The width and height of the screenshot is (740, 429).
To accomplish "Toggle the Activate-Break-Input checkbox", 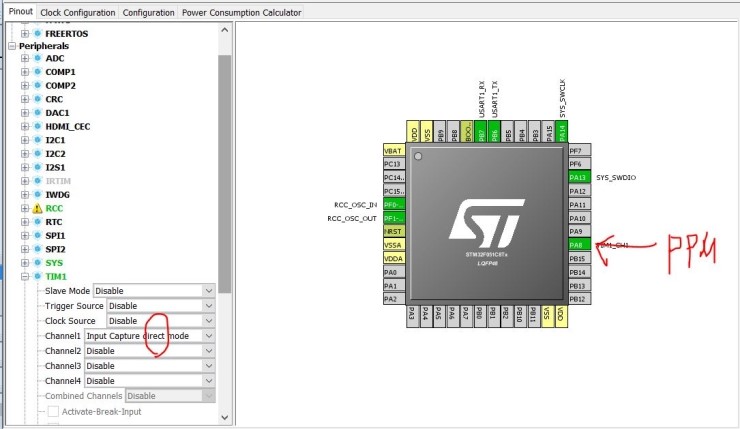I will (x=53, y=412).
